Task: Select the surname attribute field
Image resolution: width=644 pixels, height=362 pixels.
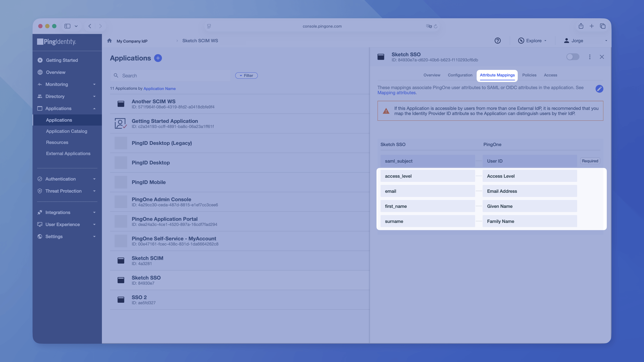Action: coord(427,221)
